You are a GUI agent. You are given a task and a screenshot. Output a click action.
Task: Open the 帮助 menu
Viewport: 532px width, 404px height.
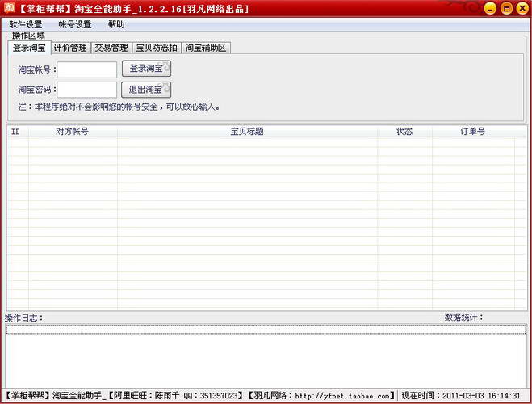(116, 24)
